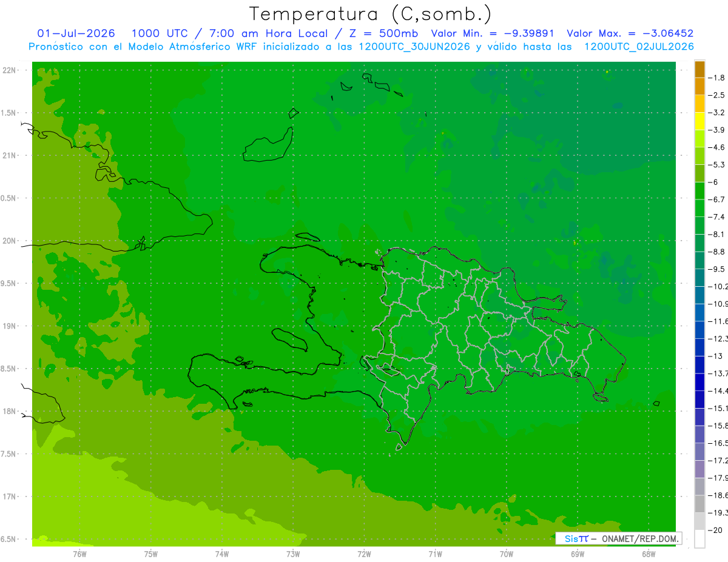Click the '76W' longitude axis label
Screen dimensions: 728x562
click(x=79, y=554)
